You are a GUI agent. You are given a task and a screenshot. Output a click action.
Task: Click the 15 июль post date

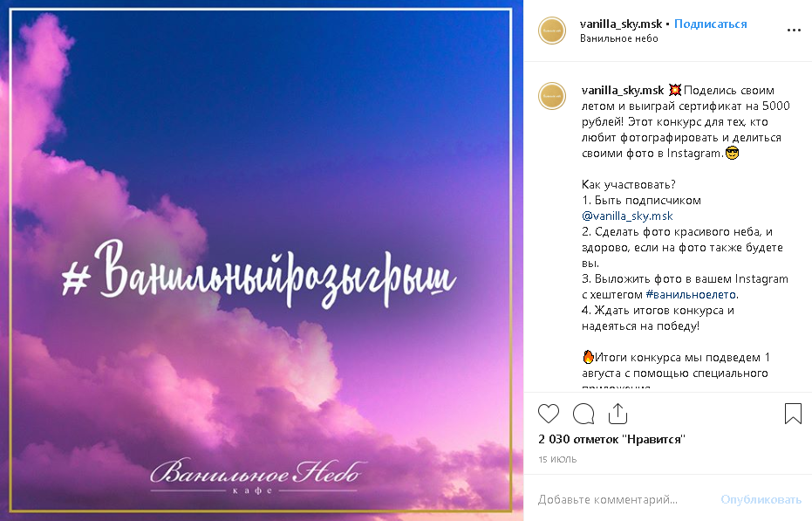point(557,459)
